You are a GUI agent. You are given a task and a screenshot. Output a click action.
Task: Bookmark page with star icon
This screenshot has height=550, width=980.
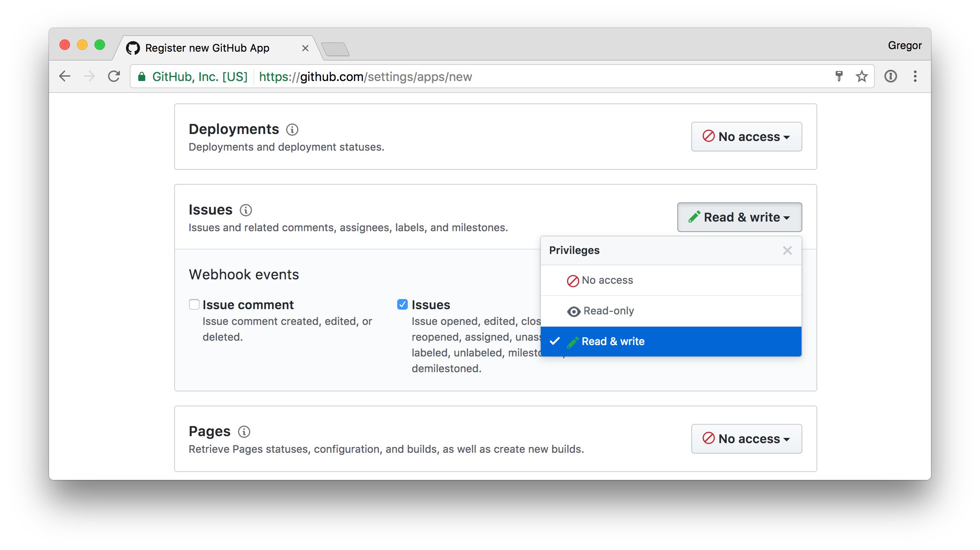point(861,77)
